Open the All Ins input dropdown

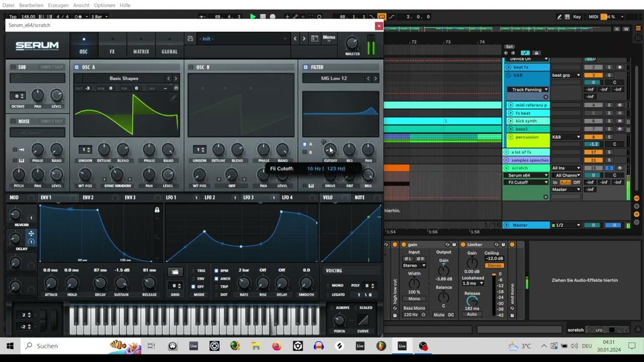[566, 168]
